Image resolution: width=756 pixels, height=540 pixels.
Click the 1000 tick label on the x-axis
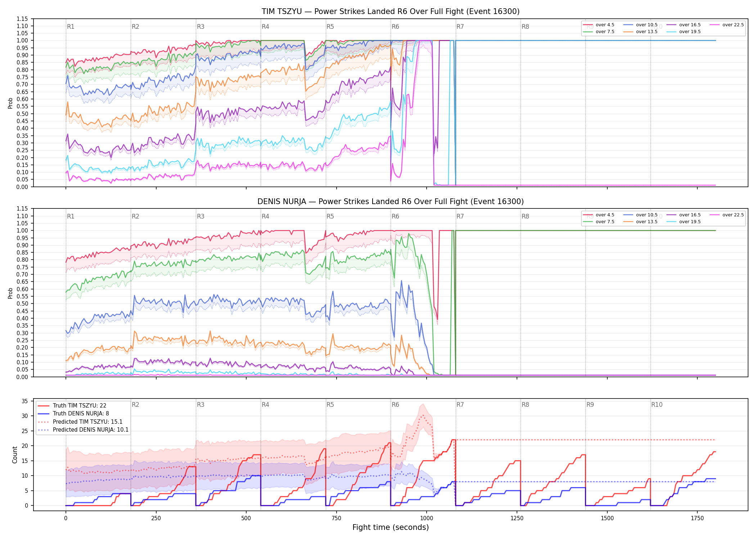427,518
